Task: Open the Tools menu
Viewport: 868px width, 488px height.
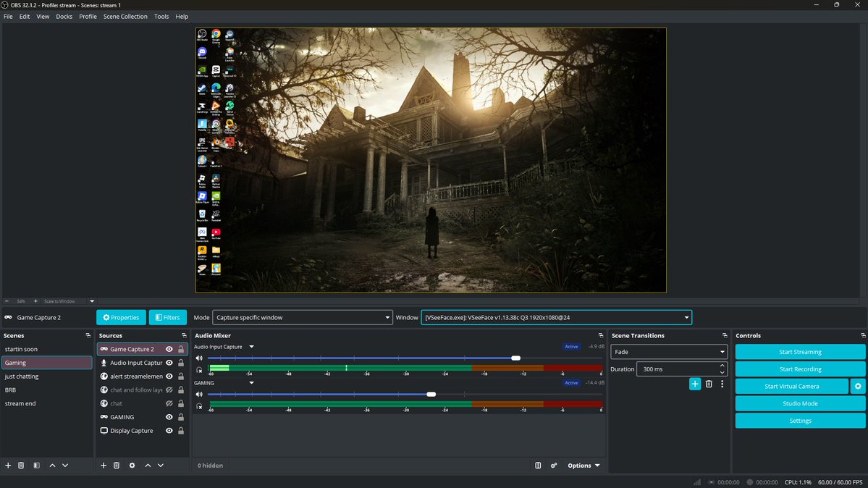Action: [x=161, y=17]
